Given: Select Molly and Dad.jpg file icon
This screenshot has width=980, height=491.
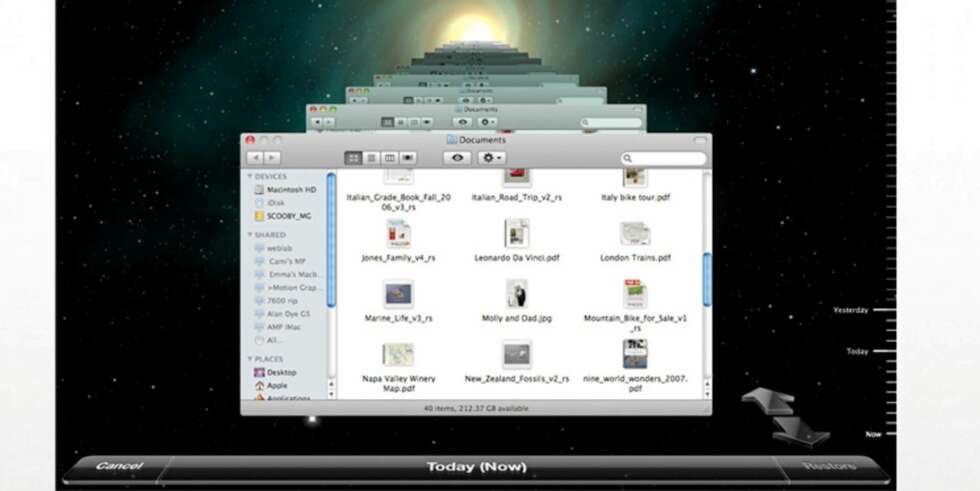Looking at the screenshot, I should [517, 294].
